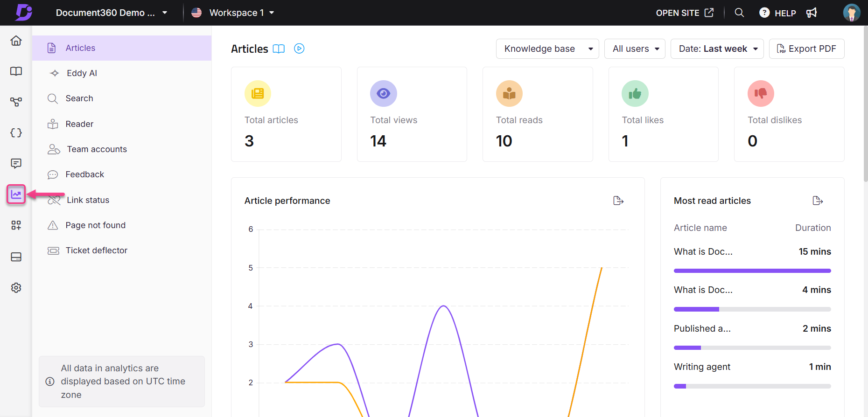868x417 pixels.
Task: Click the Article name column header
Action: (700, 228)
